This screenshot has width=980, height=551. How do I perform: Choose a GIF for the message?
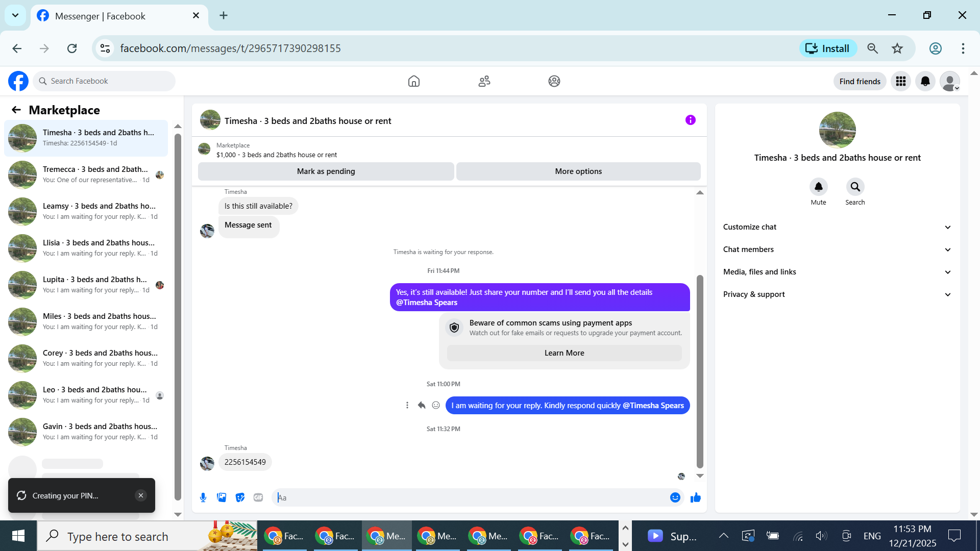point(258,497)
